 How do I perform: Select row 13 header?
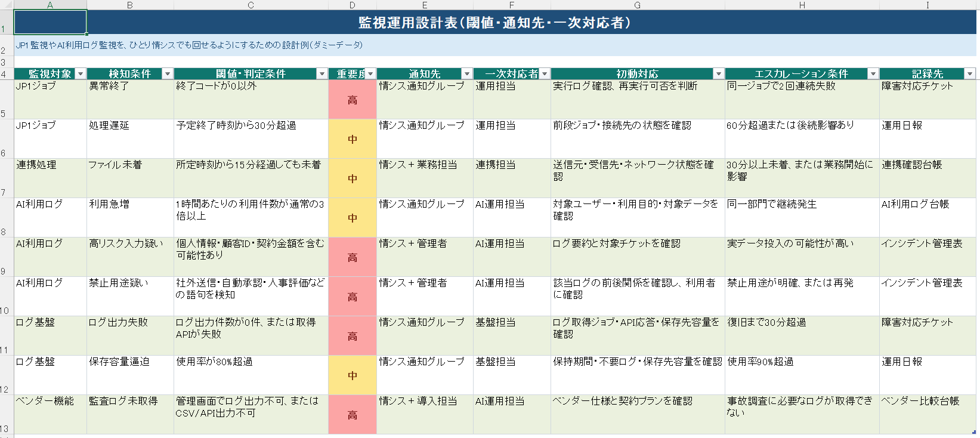tap(7, 415)
